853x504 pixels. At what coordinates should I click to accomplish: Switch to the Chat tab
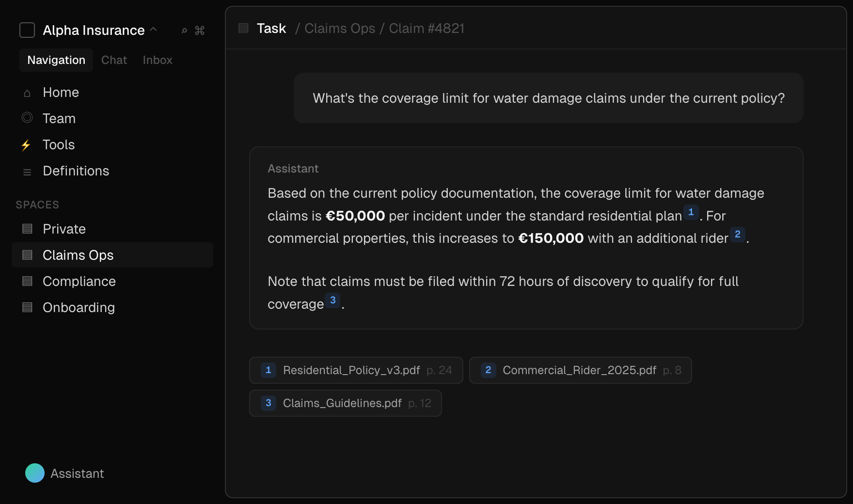pyautogui.click(x=114, y=60)
